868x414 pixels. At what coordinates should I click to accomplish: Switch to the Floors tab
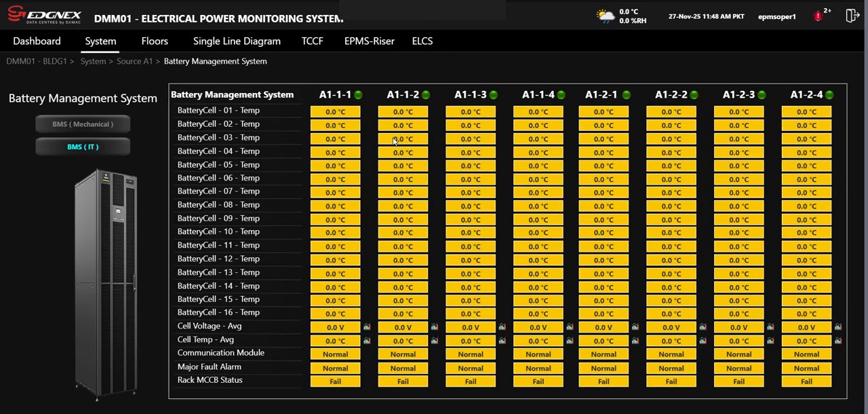(155, 41)
